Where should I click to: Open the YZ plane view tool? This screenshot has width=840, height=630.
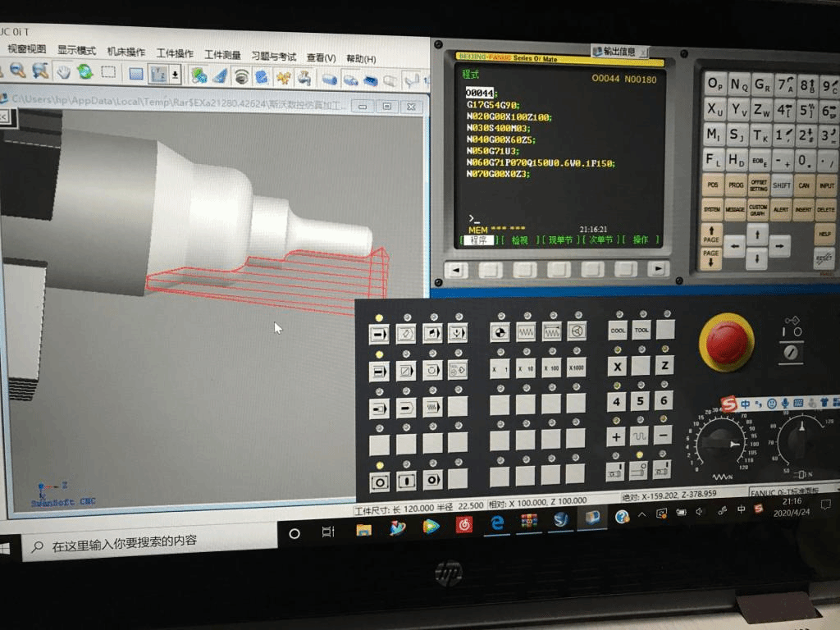[x=157, y=74]
